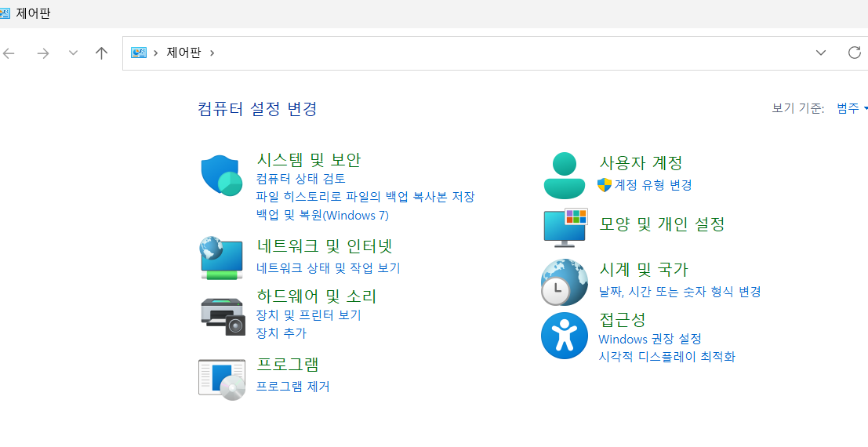Click the Windows 권장 설정 link
The width and height of the screenshot is (868, 447).
(650, 339)
